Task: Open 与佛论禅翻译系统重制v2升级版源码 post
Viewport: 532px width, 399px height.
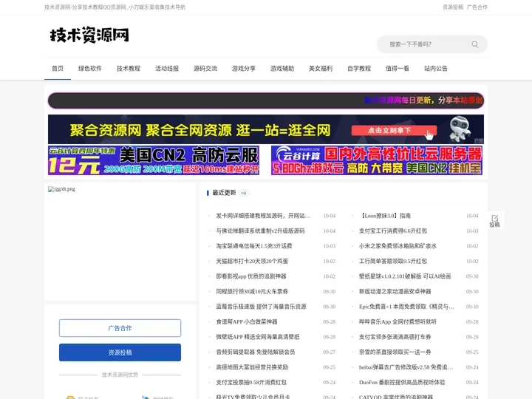Action: click(260, 231)
